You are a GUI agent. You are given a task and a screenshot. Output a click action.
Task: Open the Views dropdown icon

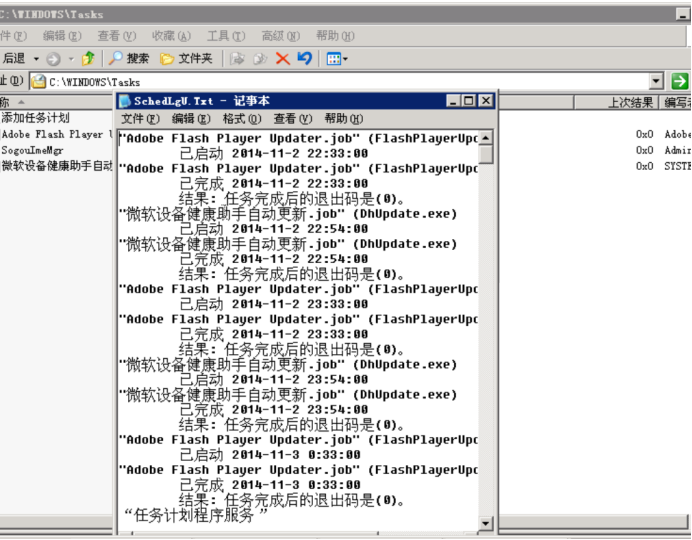[x=337, y=58]
